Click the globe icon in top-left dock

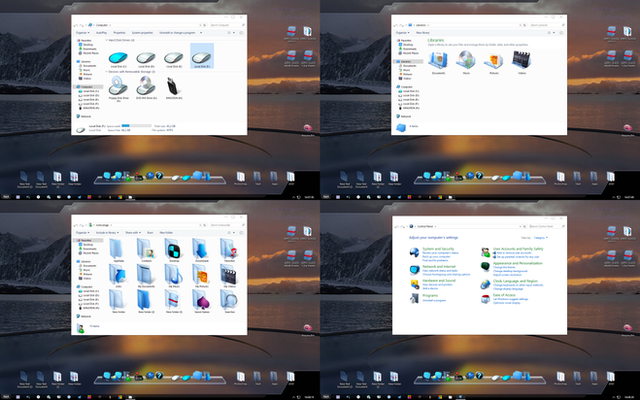(x=150, y=176)
